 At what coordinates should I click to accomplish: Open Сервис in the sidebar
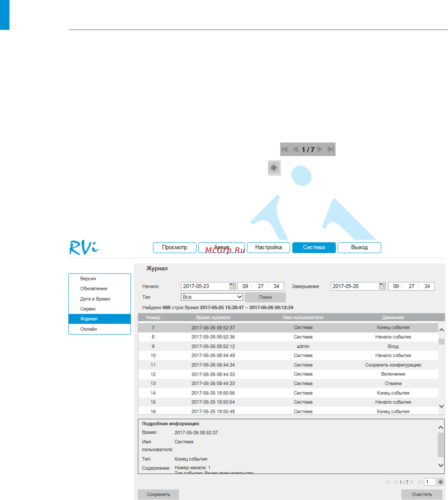100,309
